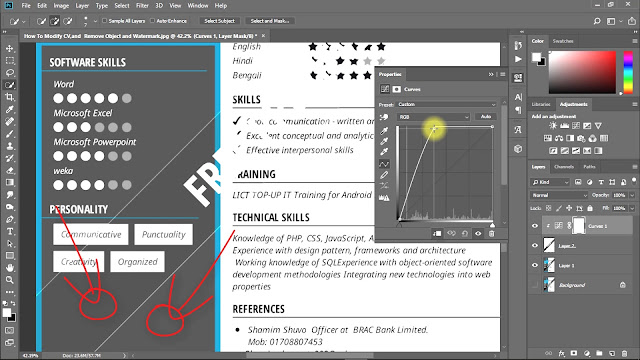Toggle Curves adjustment visibility in Properties

pyautogui.click(x=478, y=234)
